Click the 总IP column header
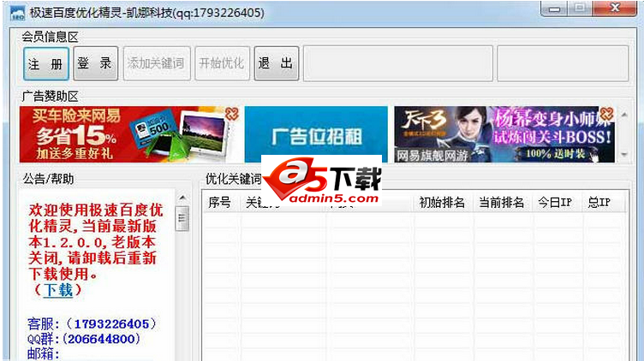 point(600,202)
